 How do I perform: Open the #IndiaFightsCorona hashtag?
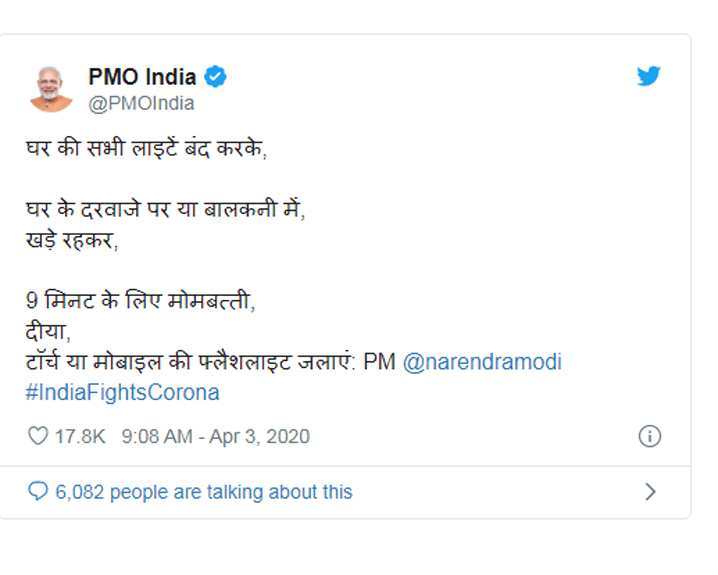[122, 392]
